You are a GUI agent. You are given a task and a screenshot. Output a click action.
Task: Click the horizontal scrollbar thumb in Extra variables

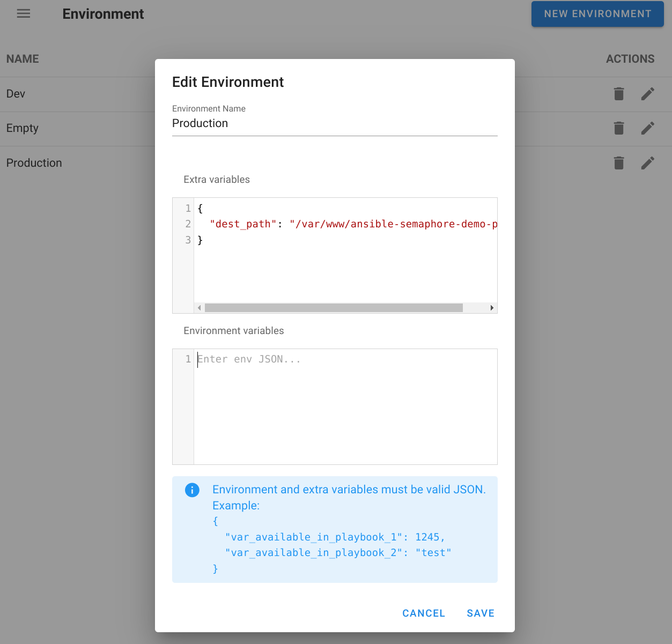tap(333, 308)
